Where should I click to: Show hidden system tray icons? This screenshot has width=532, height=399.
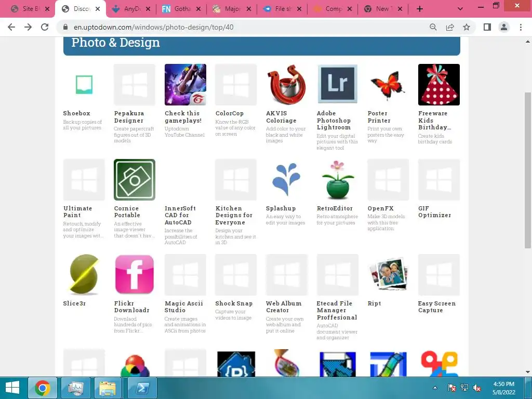pyautogui.click(x=435, y=388)
